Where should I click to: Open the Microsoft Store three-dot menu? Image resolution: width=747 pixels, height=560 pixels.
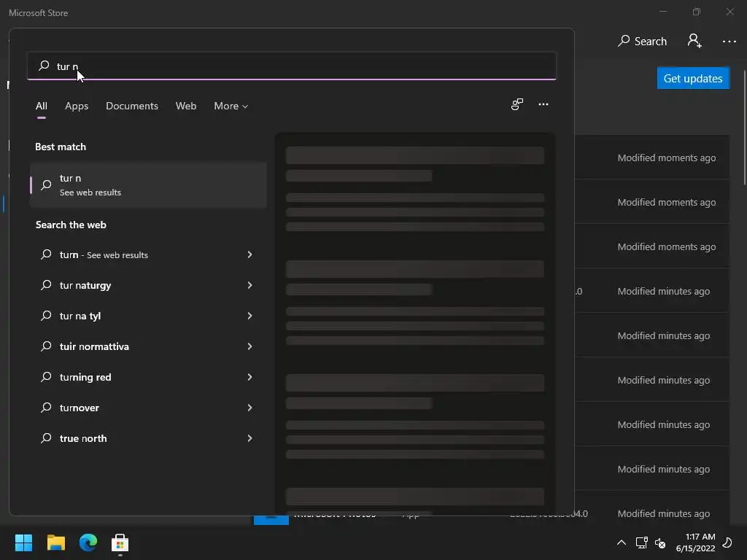click(729, 42)
